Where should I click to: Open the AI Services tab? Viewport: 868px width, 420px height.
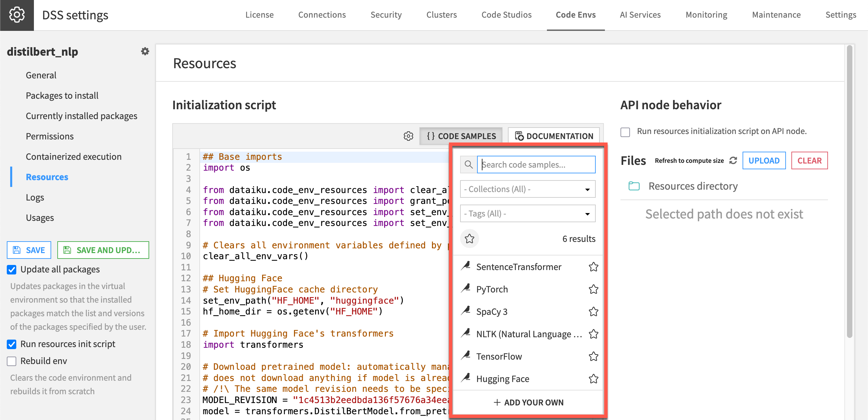pyautogui.click(x=640, y=15)
